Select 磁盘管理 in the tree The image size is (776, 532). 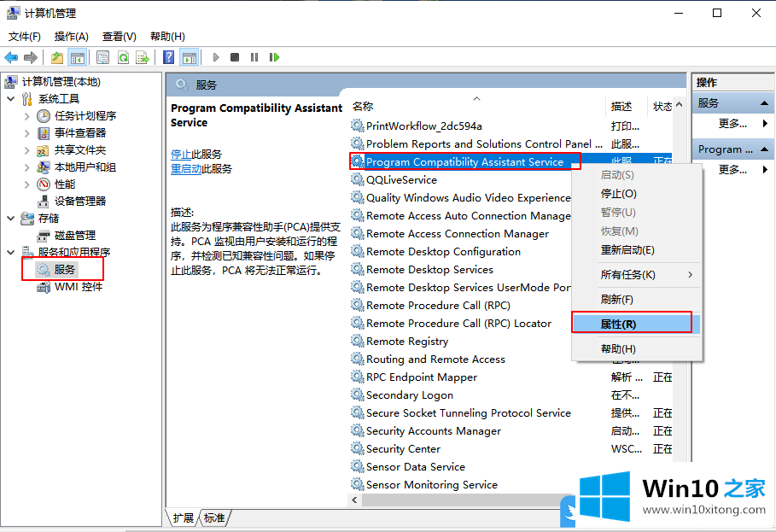pos(75,235)
